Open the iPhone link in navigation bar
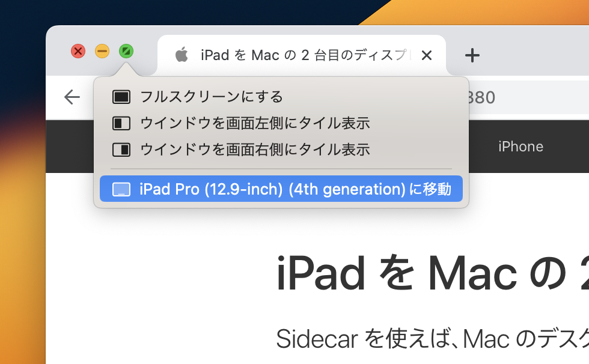The image size is (589, 364). point(520,147)
